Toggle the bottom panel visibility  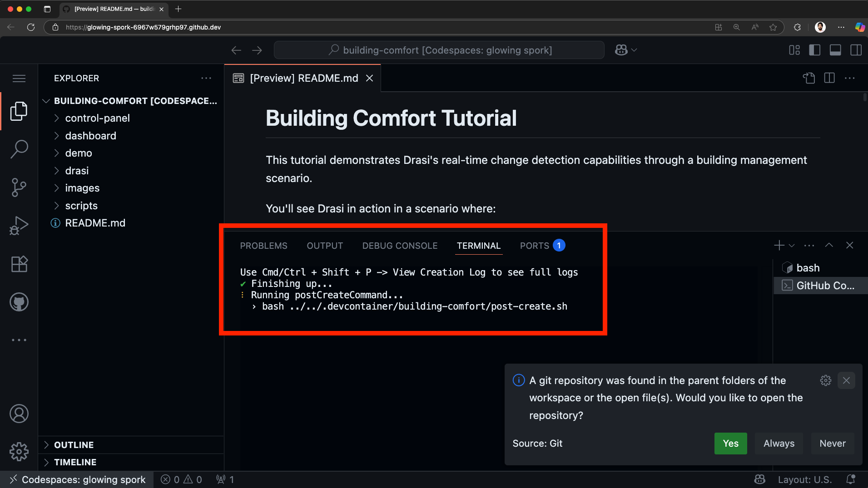(835, 50)
